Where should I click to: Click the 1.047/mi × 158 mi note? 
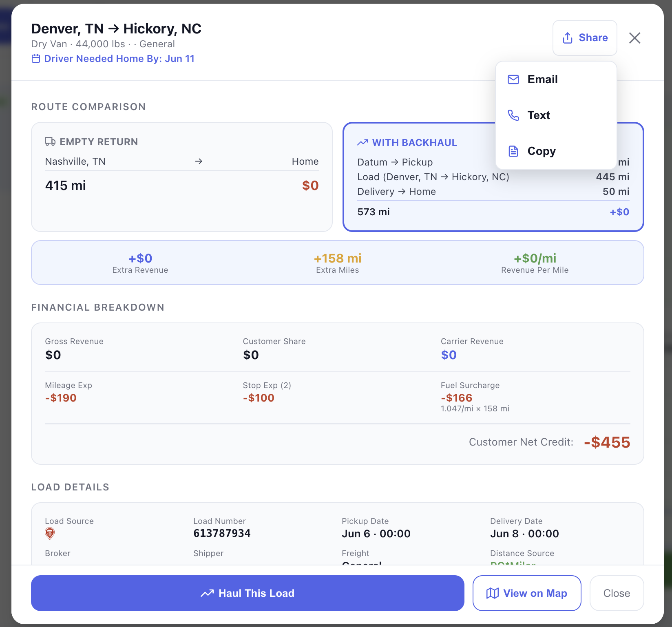475,408
